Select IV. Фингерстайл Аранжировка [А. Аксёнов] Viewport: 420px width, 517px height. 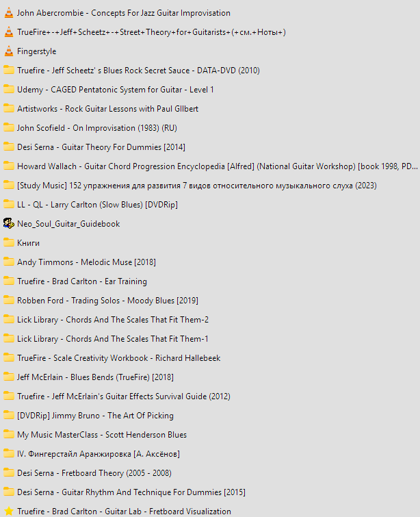pos(99,454)
